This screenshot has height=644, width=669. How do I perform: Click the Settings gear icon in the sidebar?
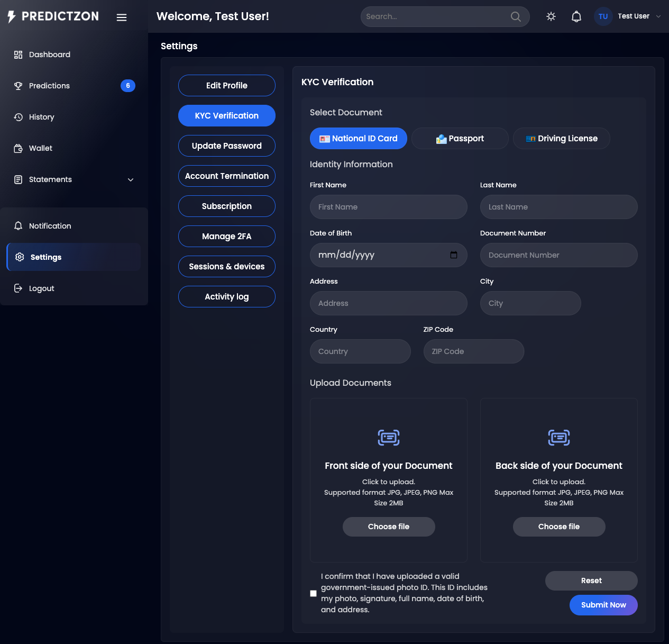click(20, 257)
